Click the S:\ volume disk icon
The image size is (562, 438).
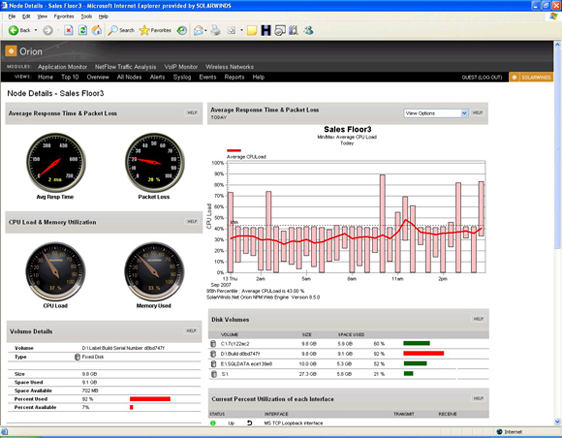coord(214,374)
